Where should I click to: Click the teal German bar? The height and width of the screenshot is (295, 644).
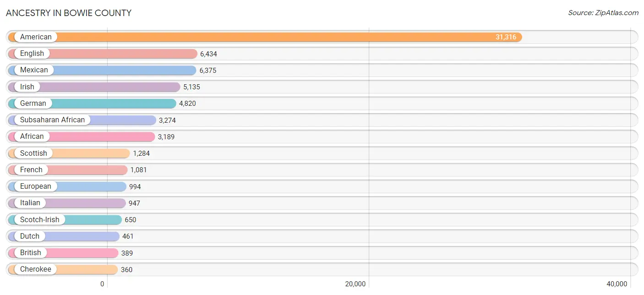click(x=92, y=104)
